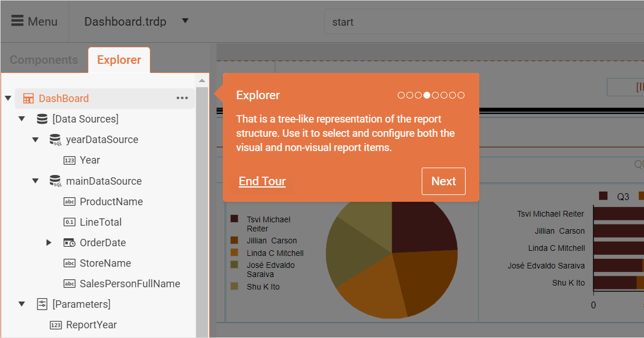Screen dimensions: 644x338
Task: Click the decimal icon beside LineTotal
Action: click(70, 222)
